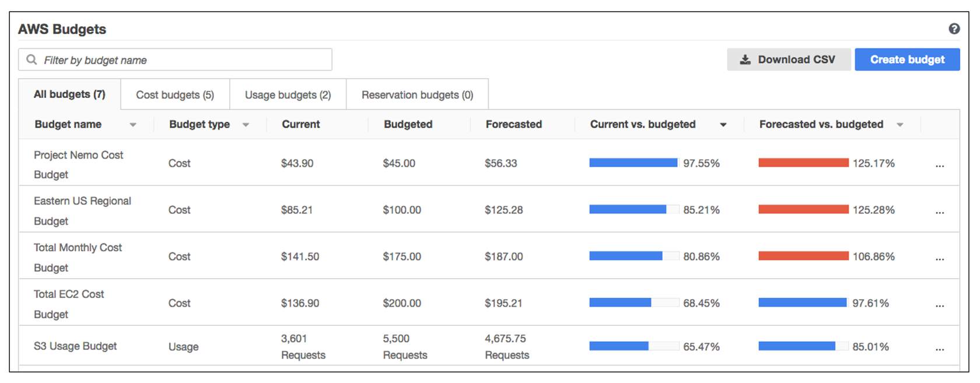This screenshot has width=980, height=383.
Task: Open the help question mark icon
Action: pos(954,29)
